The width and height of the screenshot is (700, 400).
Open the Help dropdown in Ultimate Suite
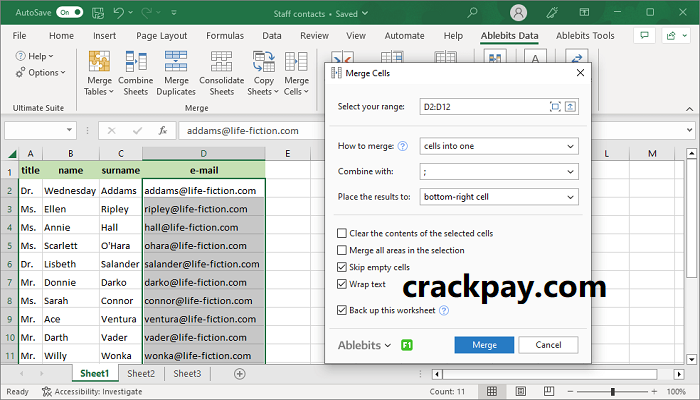coord(34,56)
